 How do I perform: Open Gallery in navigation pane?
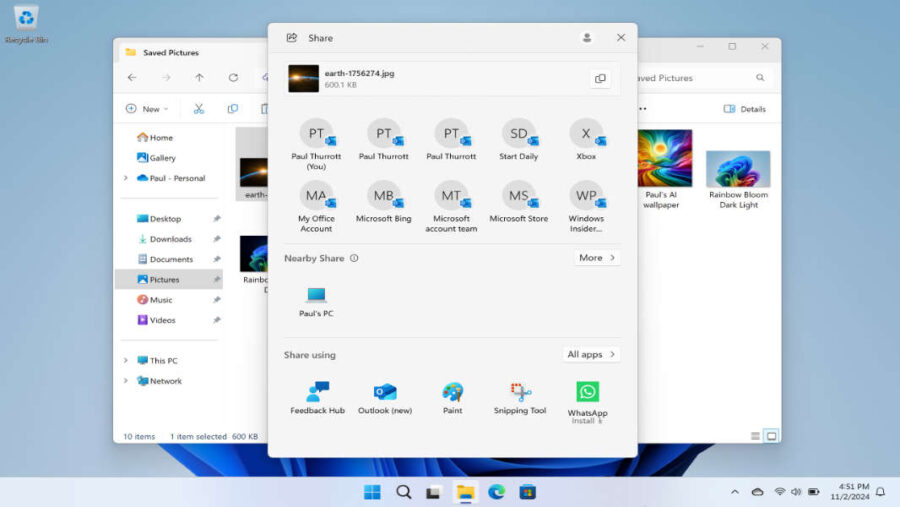(x=156, y=157)
